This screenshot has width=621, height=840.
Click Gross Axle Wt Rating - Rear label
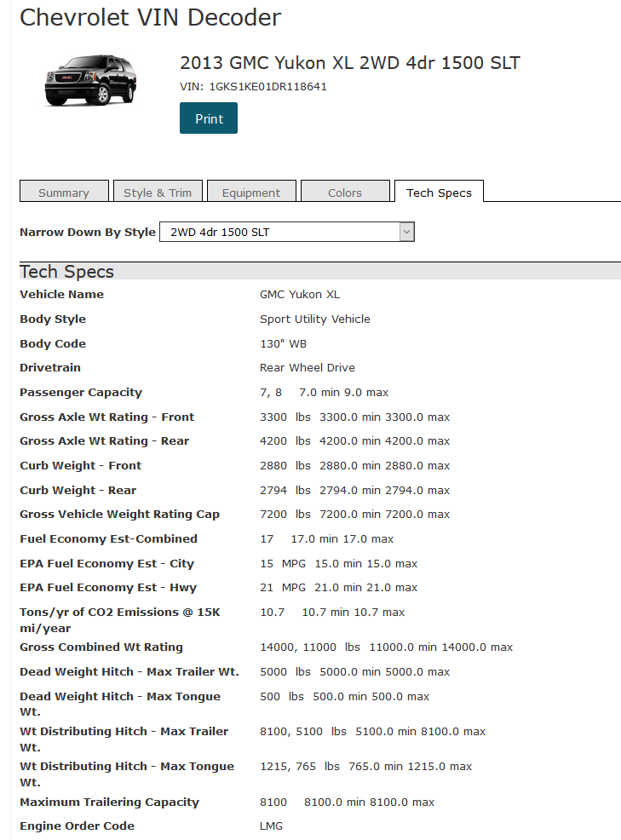pos(105,441)
